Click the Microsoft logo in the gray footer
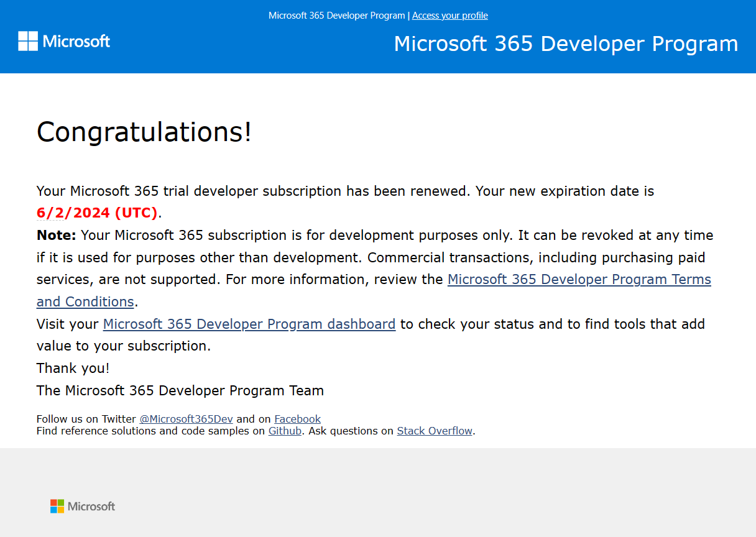 [83, 506]
